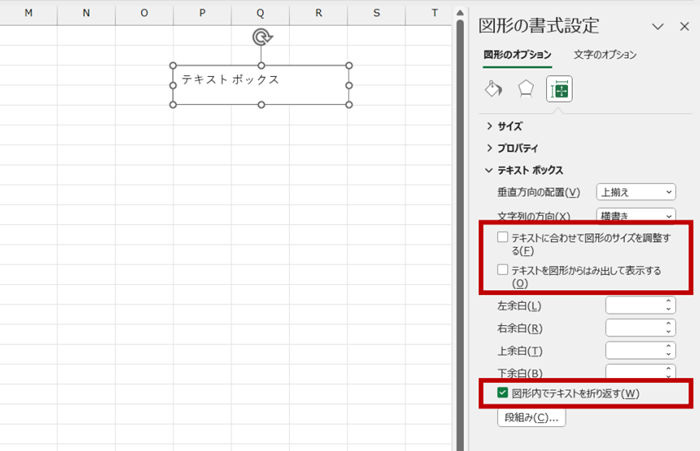
Task: Switch to the 図形のオプション tab
Action: tap(516, 55)
